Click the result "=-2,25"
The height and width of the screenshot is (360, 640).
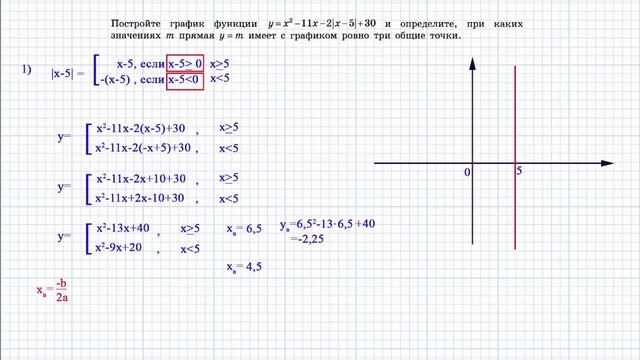tap(307, 239)
